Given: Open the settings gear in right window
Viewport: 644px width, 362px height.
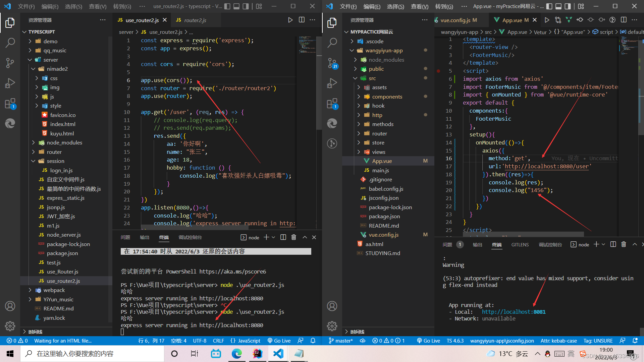Looking at the screenshot, I should [x=332, y=326].
